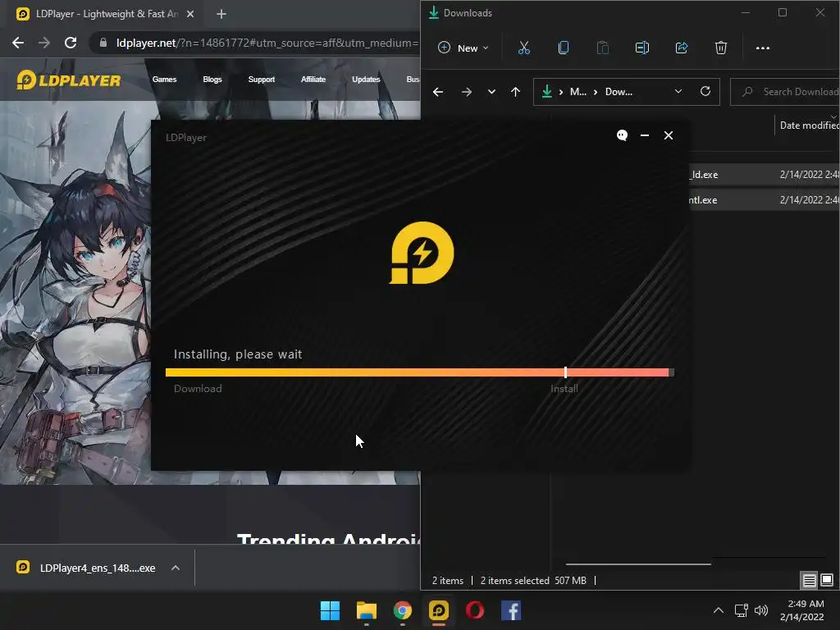Click the Delete trash icon in File Explorer
Image resolution: width=840 pixels, height=630 pixels.
pyautogui.click(x=721, y=48)
